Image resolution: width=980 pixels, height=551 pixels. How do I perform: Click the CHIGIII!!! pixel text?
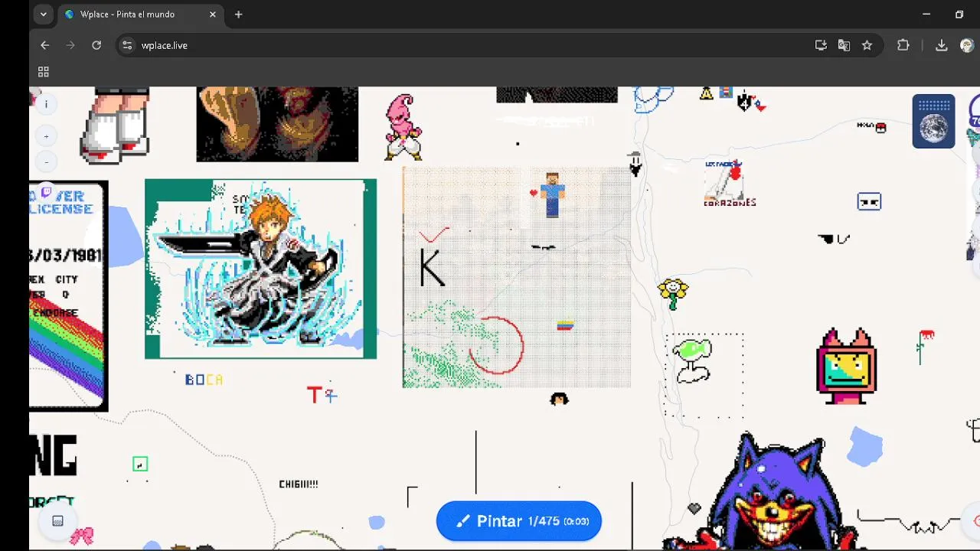pos(299,484)
